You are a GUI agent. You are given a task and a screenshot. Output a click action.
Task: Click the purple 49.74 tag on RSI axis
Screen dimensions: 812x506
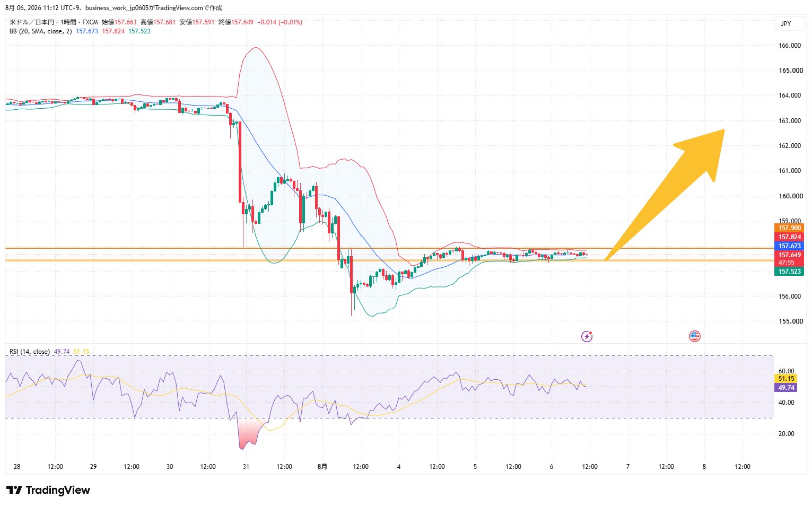coord(785,388)
